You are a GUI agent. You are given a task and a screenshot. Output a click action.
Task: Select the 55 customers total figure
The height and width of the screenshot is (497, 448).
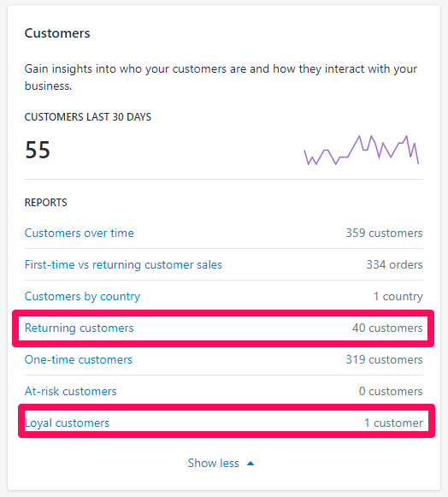38,150
